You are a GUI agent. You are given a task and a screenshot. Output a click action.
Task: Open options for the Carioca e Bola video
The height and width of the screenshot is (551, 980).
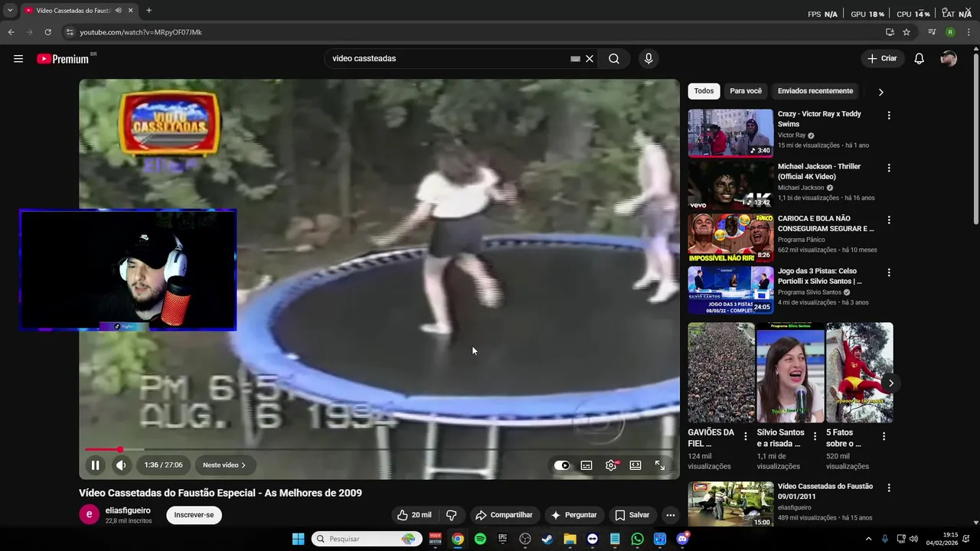click(889, 220)
